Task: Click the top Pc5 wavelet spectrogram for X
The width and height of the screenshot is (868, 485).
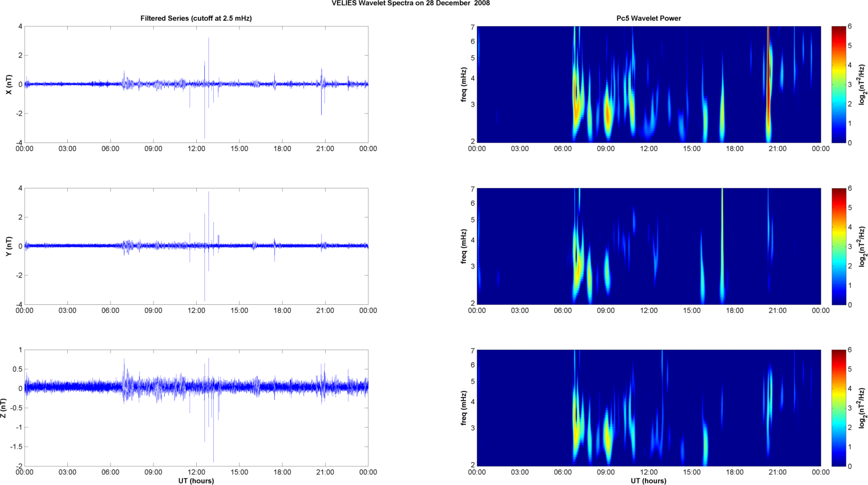Action: [x=648, y=84]
